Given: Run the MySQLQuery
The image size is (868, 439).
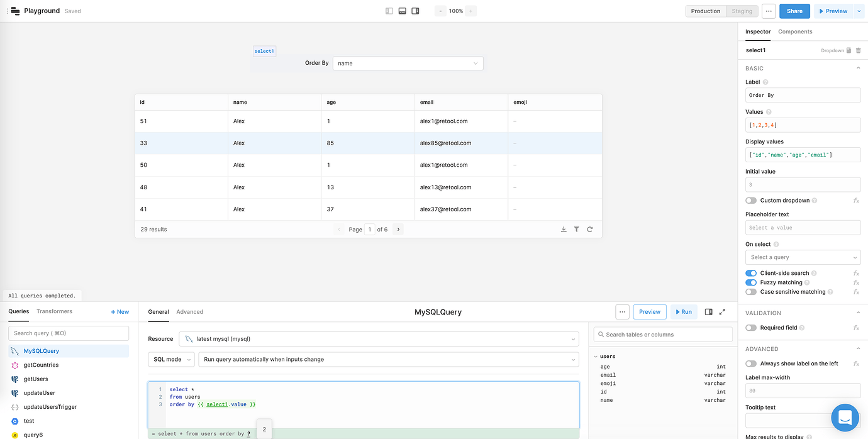Looking at the screenshot, I should (684, 311).
